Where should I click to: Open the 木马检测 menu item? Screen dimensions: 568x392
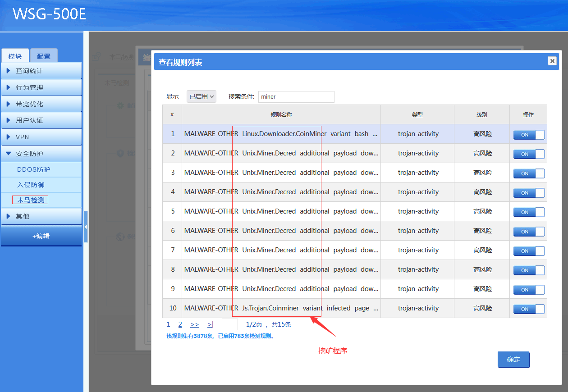click(31, 200)
